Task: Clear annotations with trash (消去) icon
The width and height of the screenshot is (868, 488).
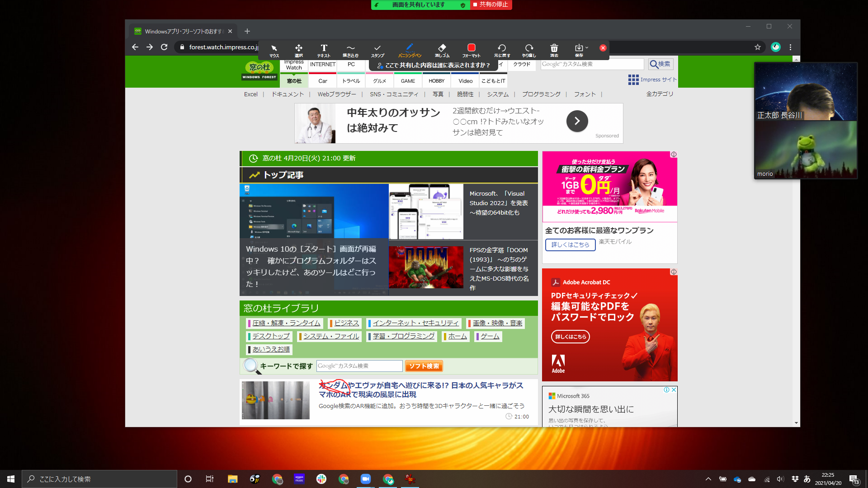Action: (x=554, y=50)
